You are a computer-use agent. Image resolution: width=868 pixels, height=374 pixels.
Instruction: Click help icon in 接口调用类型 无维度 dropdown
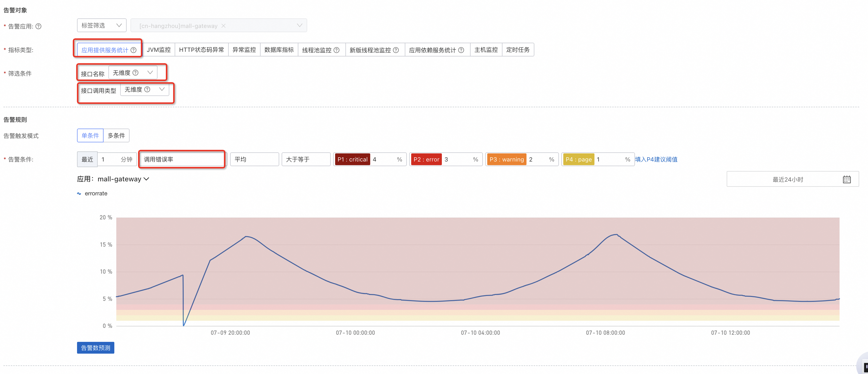pos(147,90)
